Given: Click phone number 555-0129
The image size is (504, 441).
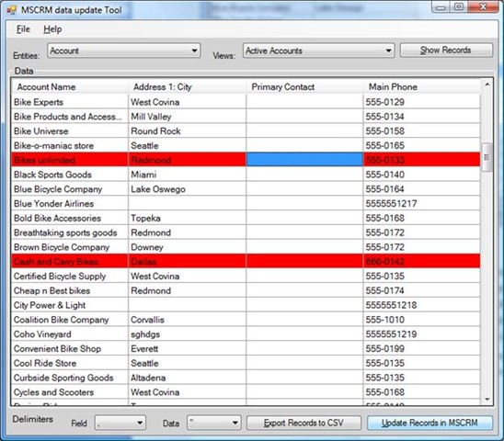Looking at the screenshot, I should tap(422, 102).
